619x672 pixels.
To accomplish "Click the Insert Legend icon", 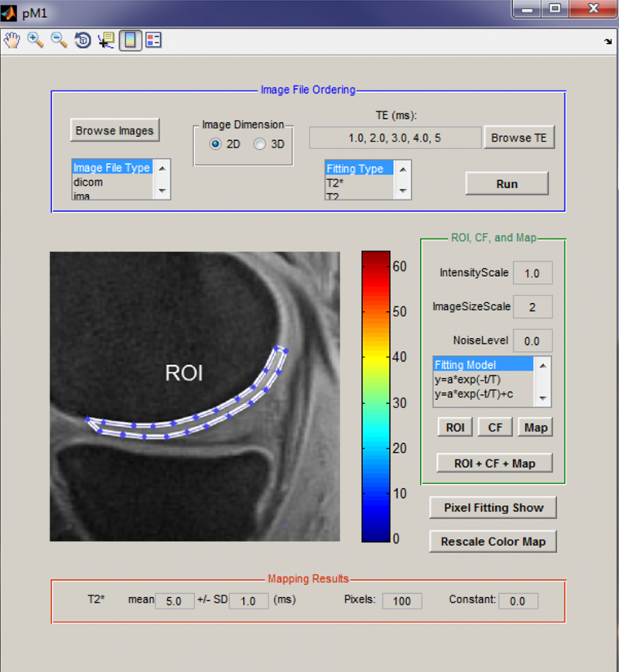I will 153,40.
